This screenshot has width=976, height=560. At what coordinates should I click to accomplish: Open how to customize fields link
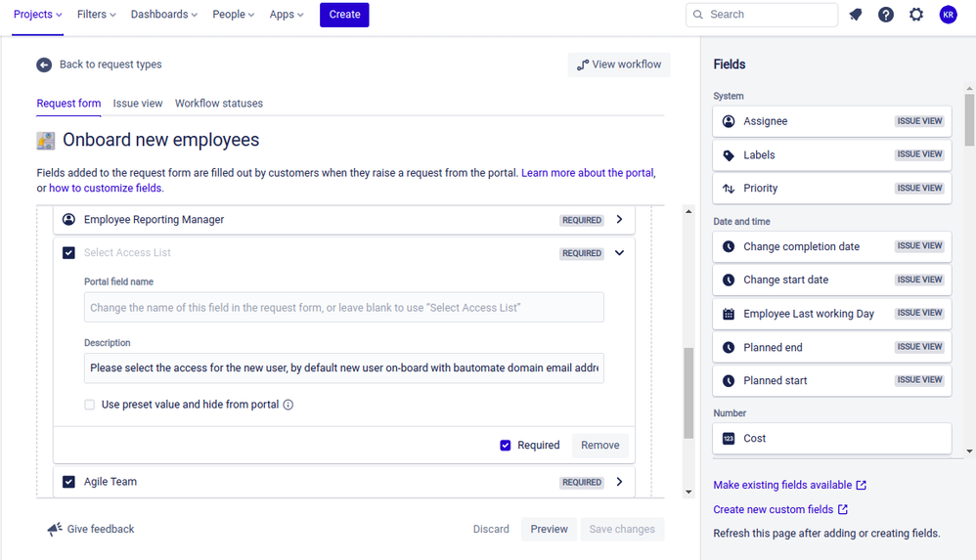[106, 188]
